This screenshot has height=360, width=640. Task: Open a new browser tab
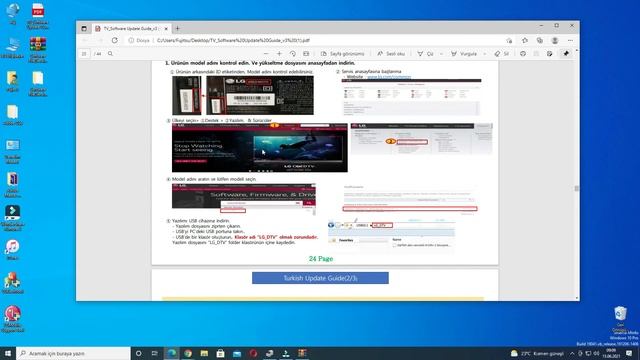[x=177, y=29]
